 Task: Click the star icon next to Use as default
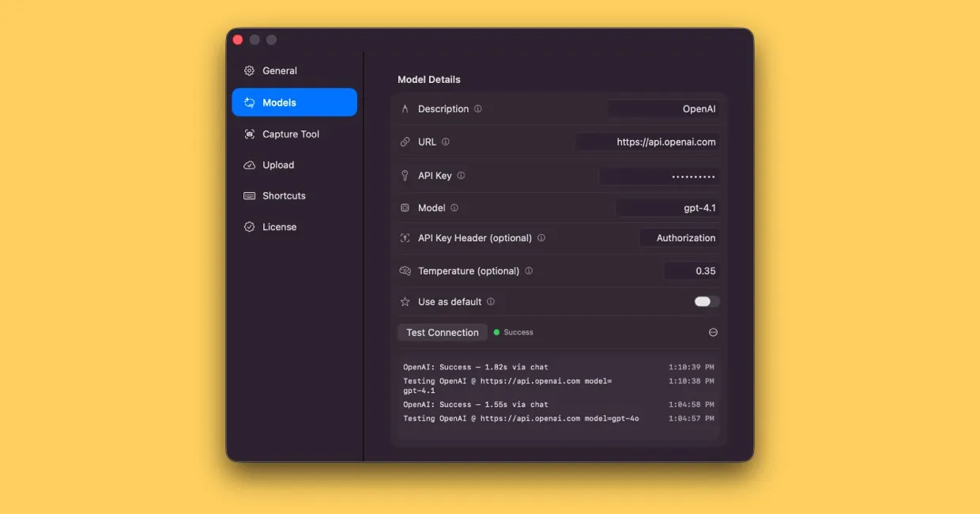[x=405, y=301]
